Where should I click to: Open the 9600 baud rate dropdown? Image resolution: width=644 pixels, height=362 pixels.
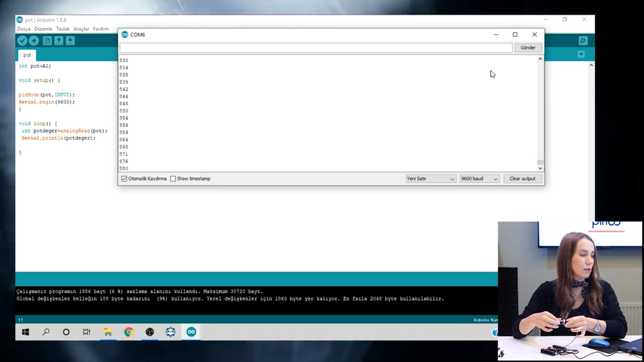[x=479, y=179]
